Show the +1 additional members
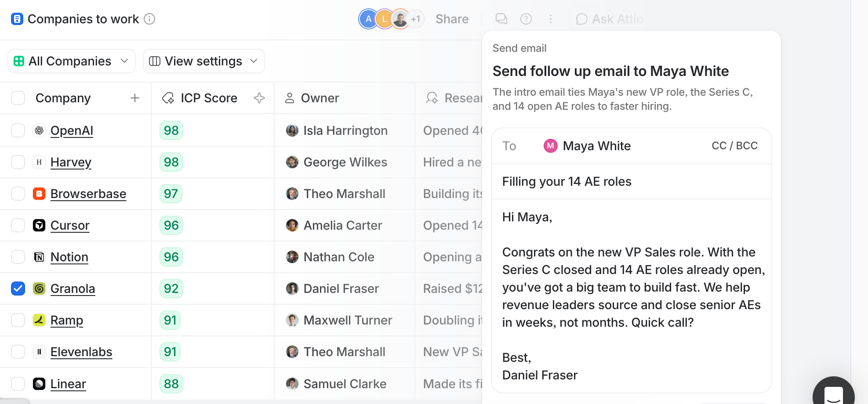The width and height of the screenshot is (868, 404). [x=416, y=19]
